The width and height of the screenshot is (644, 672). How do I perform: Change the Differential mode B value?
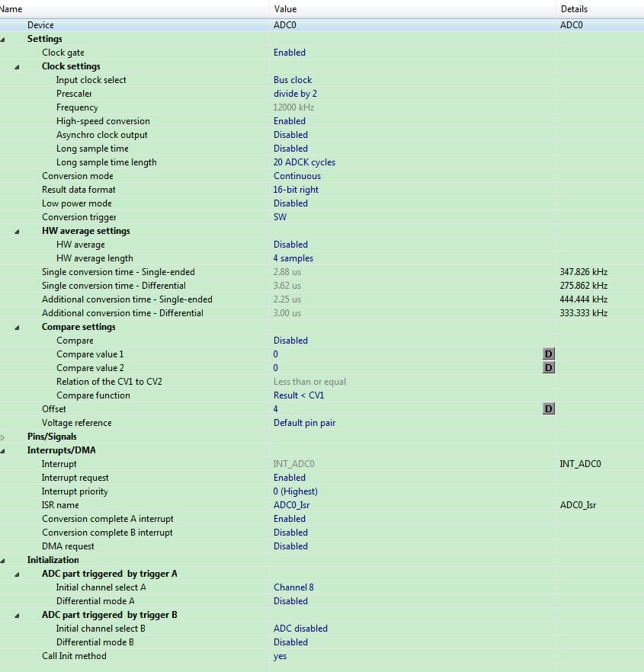[290, 642]
